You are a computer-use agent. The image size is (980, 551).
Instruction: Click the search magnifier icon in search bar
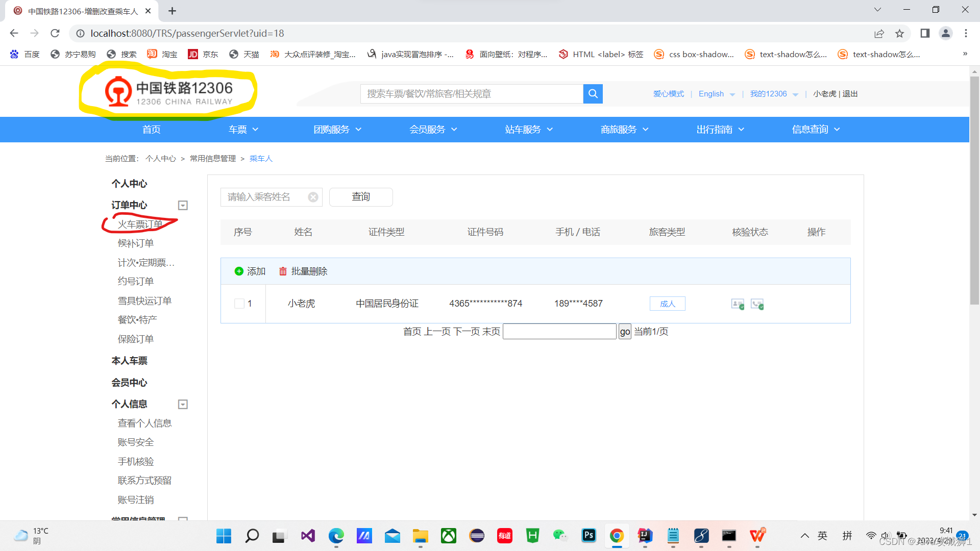(x=592, y=93)
